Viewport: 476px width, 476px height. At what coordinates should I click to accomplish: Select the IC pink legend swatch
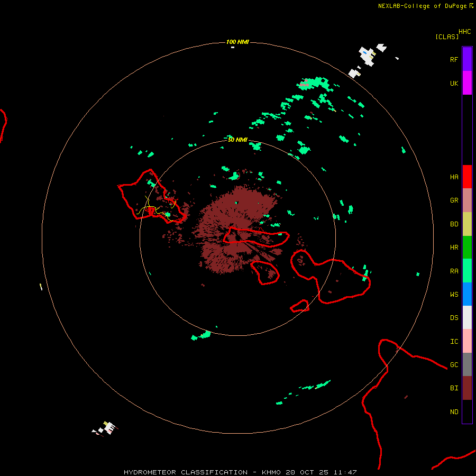pos(467,341)
